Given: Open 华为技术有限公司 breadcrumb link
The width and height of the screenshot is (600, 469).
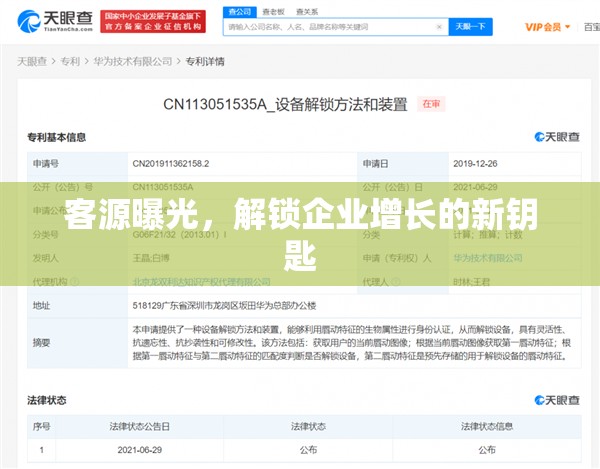Looking at the screenshot, I should [133, 61].
